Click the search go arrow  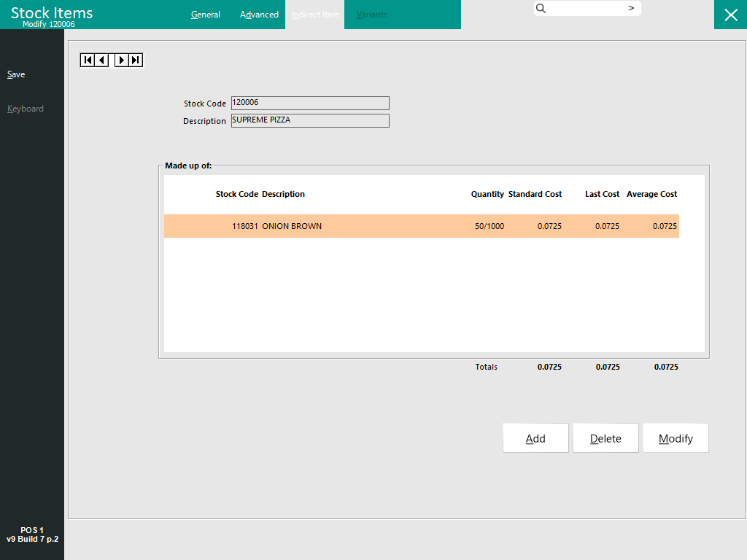click(x=631, y=8)
